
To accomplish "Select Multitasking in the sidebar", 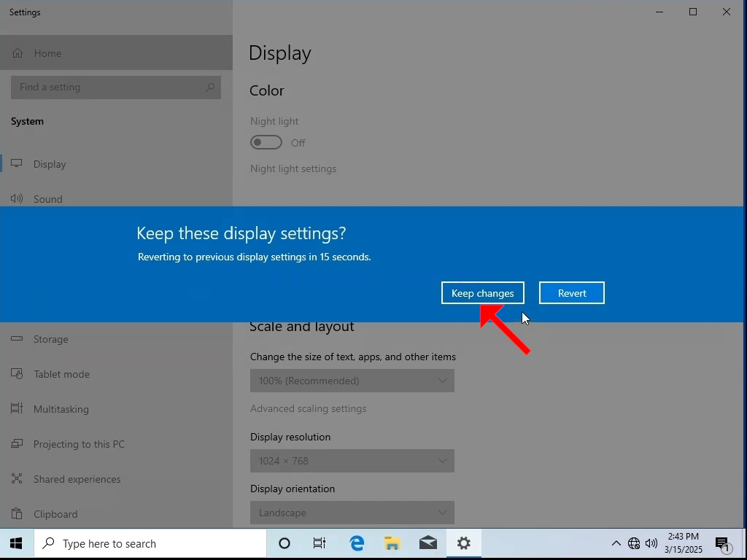I will (116, 409).
